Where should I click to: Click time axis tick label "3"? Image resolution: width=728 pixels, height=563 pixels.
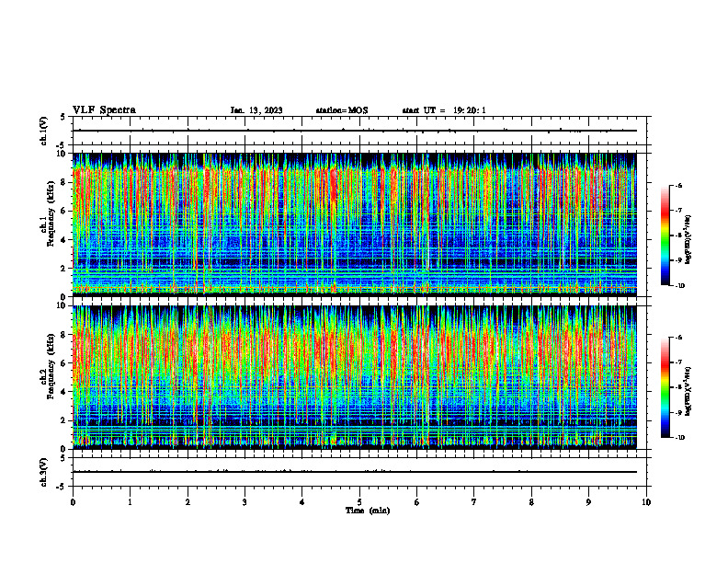[245, 502]
